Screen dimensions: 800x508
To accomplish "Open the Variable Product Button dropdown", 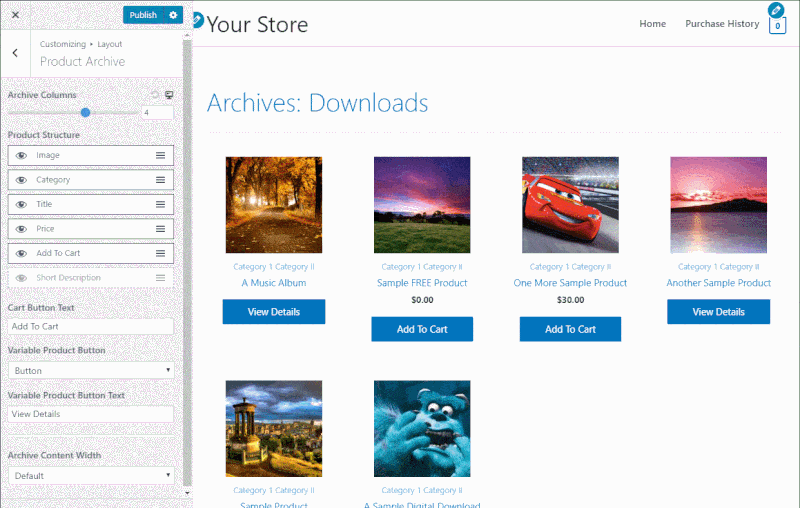I will coord(91,370).
